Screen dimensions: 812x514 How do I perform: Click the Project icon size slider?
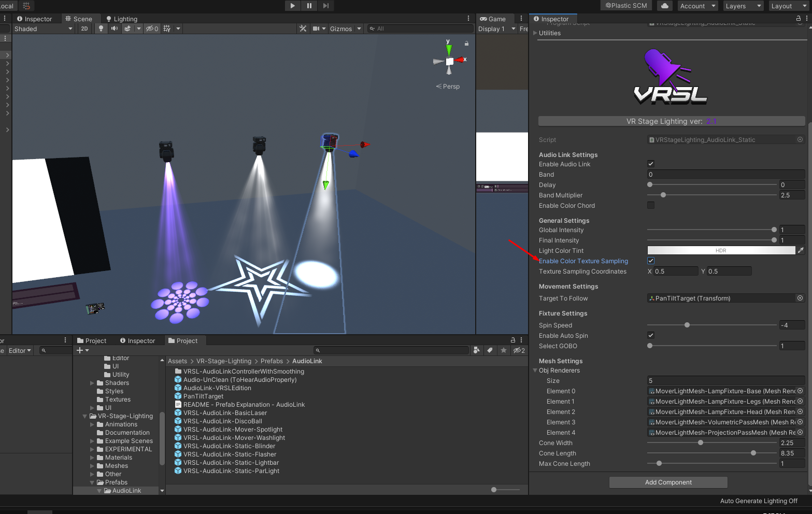[505, 490]
